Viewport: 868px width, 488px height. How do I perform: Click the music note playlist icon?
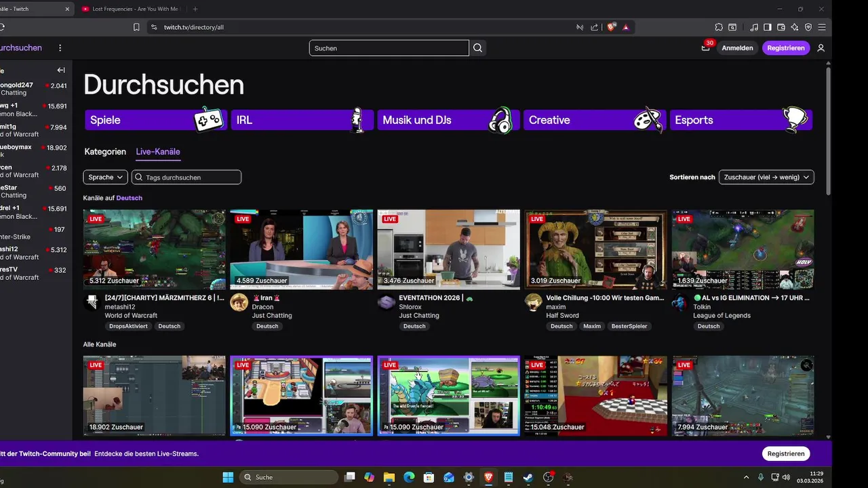[754, 27]
